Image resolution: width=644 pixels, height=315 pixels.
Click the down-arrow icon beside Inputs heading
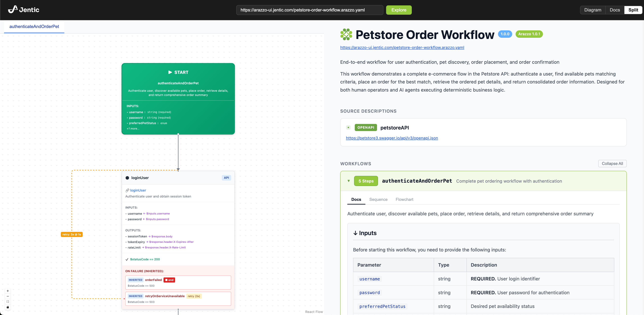(x=355, y=233)
